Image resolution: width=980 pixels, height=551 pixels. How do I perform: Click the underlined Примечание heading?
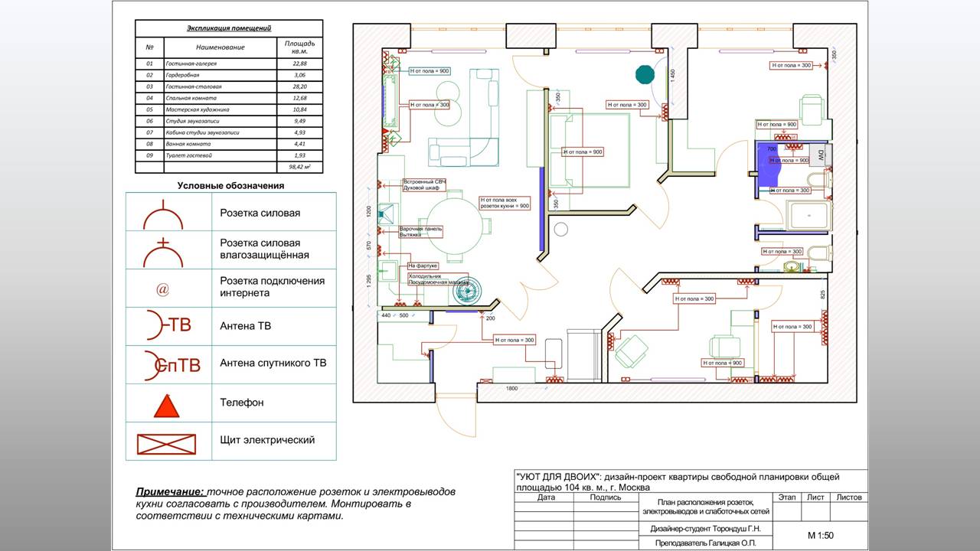[x=169, y=492]
